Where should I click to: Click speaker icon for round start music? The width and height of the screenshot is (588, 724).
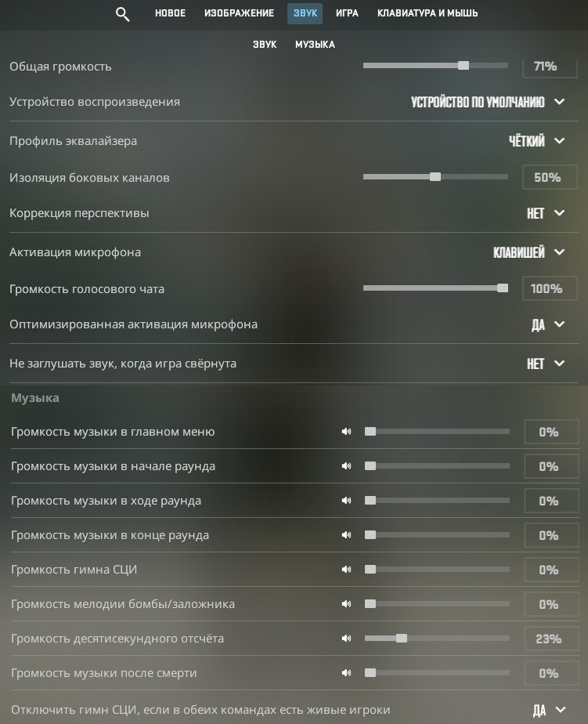coord(346,466)
